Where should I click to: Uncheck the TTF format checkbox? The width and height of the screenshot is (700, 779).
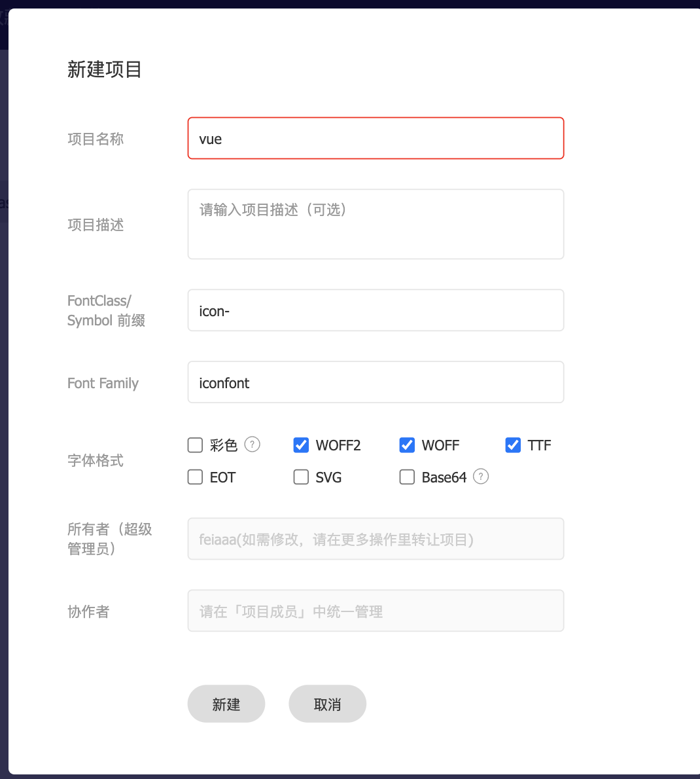512,444
